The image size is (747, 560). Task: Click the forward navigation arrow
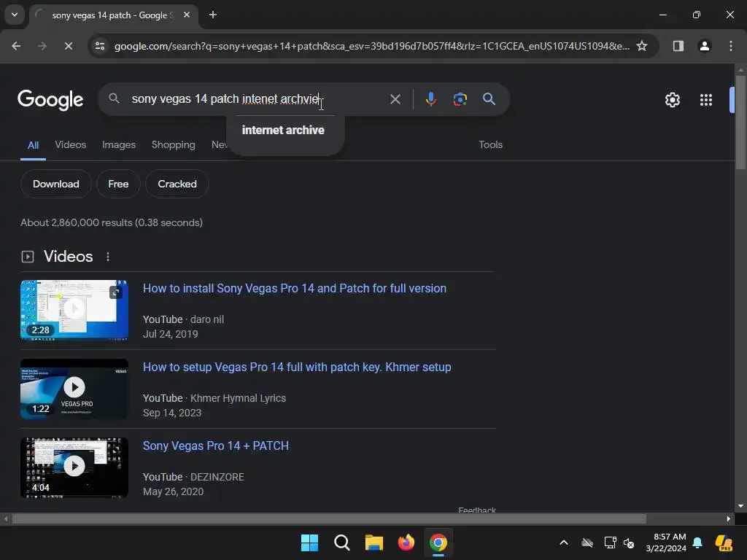point(42,46)
